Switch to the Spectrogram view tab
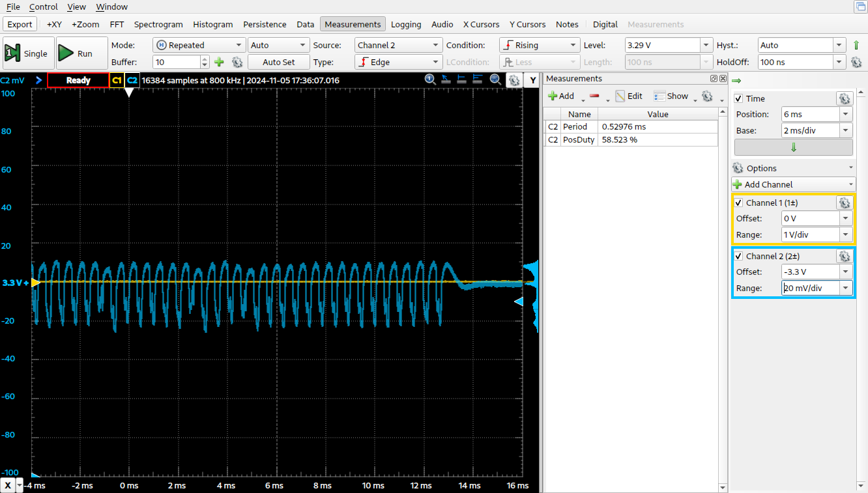Image resolution: width=868 pixels, height=493 pixels. 158,24
